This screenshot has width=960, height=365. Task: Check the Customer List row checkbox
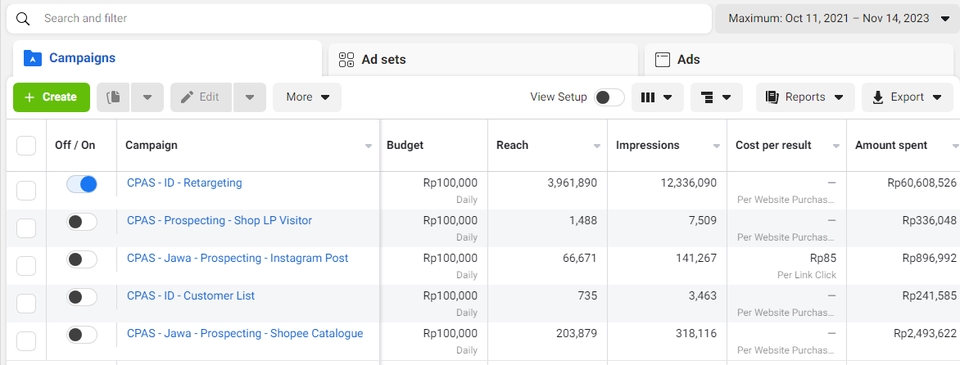click(x=26, y=304)
